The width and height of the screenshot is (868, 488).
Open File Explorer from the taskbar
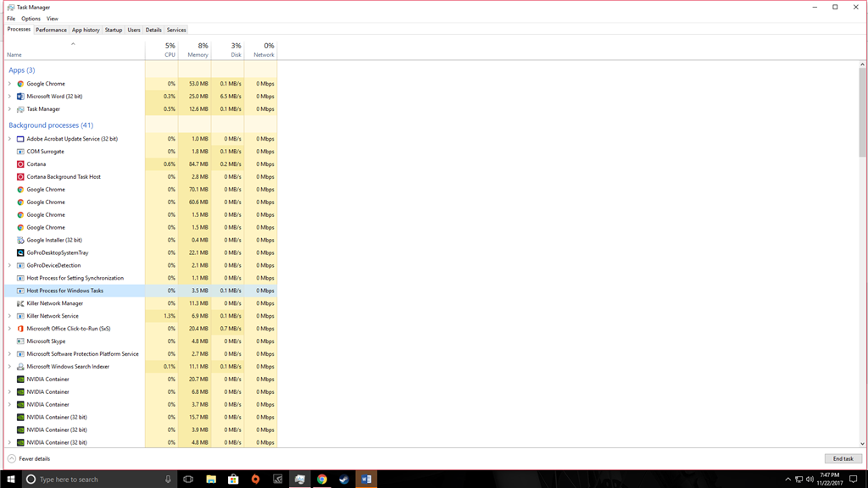(211, 480)
